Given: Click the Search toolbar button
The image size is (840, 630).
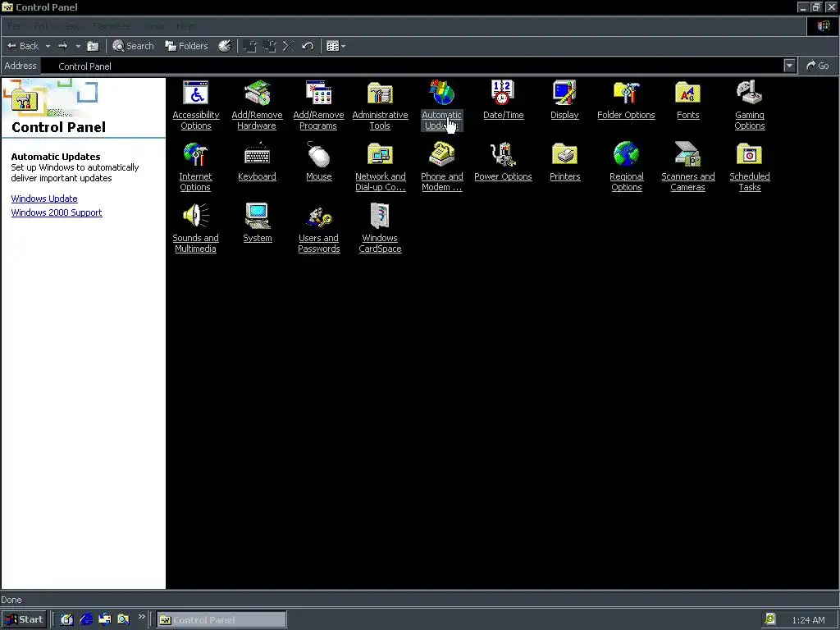Looking at the screenshot, I should pyautogui.click(x=133, y=46).
